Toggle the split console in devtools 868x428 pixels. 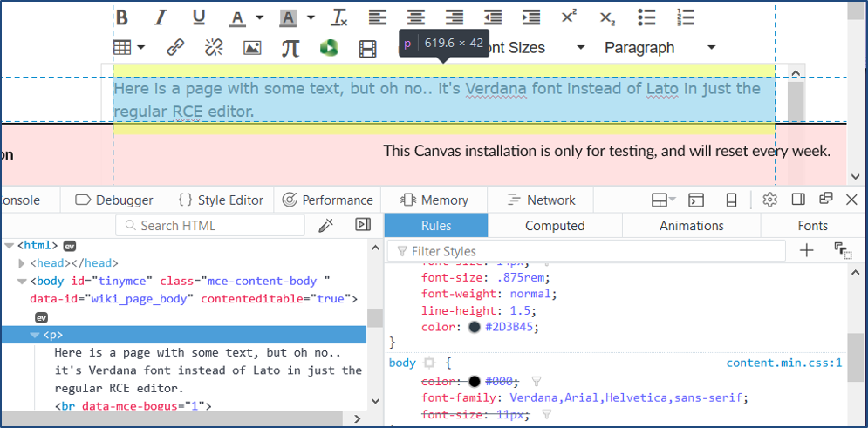pos(696,200)
